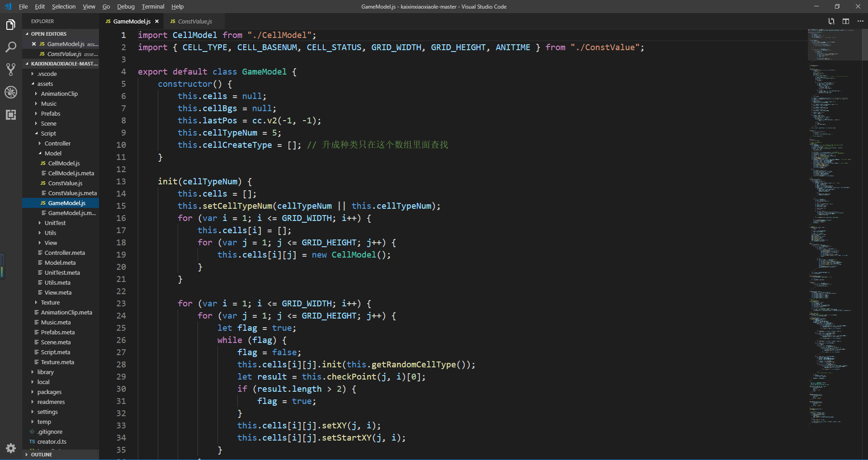This screenshot has height=460, width=868.
Task: Open the Explorer view in activity bar
Action: click(11, 24)
